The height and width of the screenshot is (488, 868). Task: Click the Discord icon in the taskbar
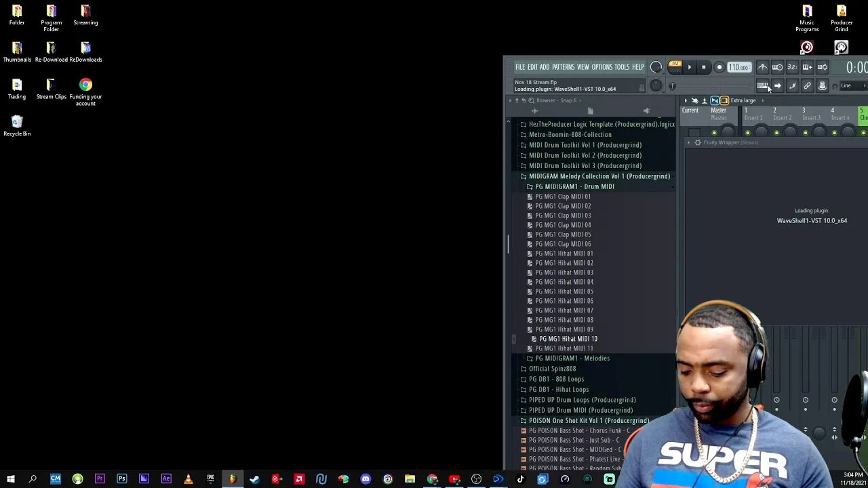point(366,479)
